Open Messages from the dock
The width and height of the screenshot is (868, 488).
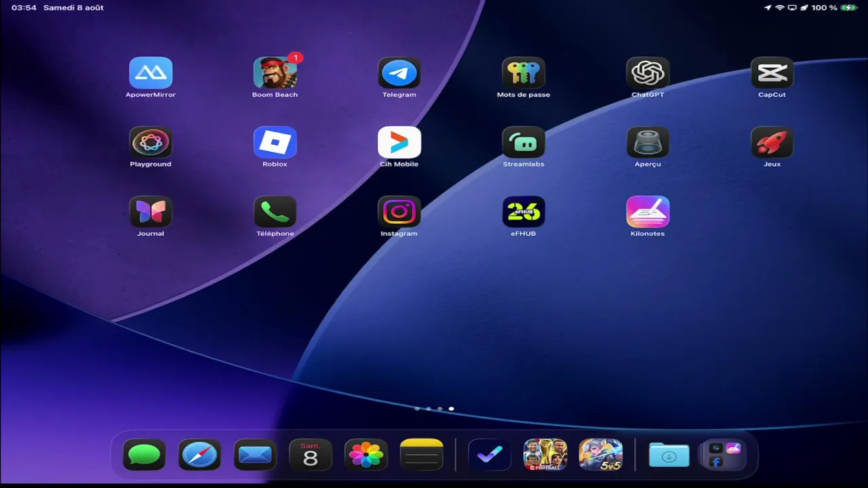pyautogui.click(x=144, y=455)
